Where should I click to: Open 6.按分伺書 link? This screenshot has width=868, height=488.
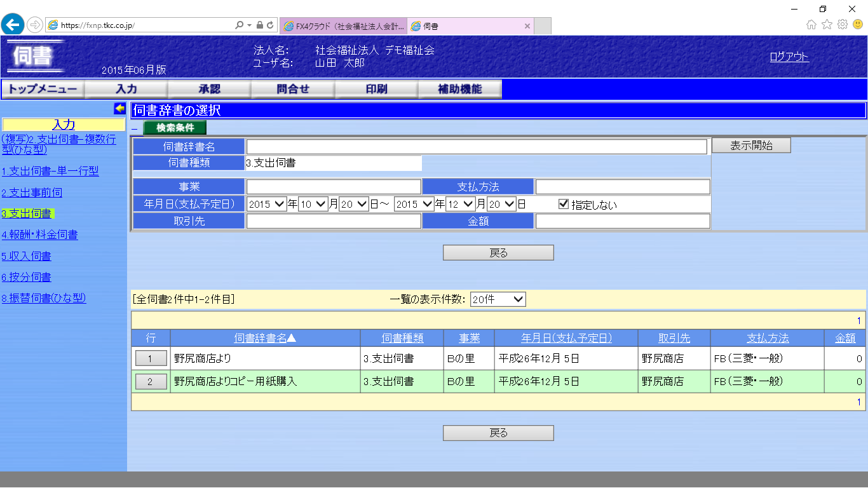26,277
